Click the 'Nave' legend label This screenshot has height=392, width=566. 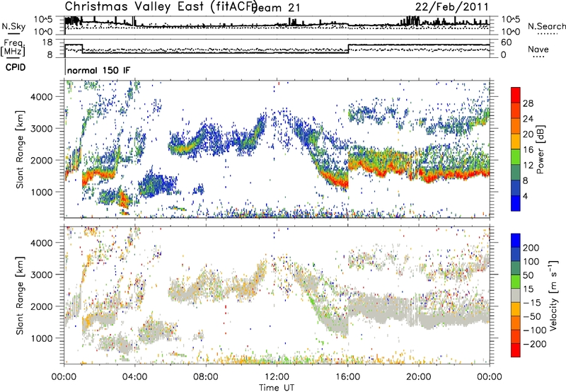point(538,49)
